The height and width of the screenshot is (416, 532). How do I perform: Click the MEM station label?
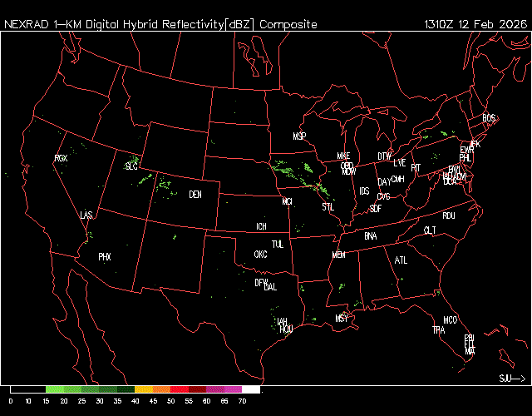point(338,255)
